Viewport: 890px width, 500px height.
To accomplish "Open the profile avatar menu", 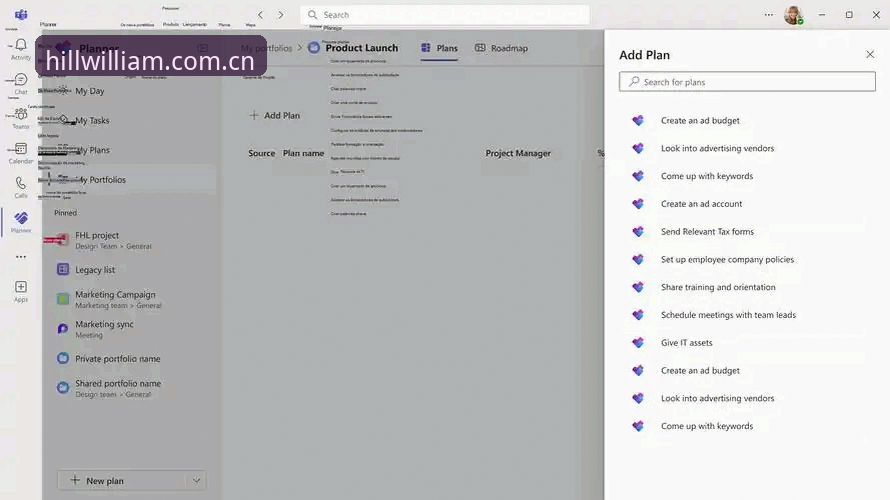I will (794, 15).
